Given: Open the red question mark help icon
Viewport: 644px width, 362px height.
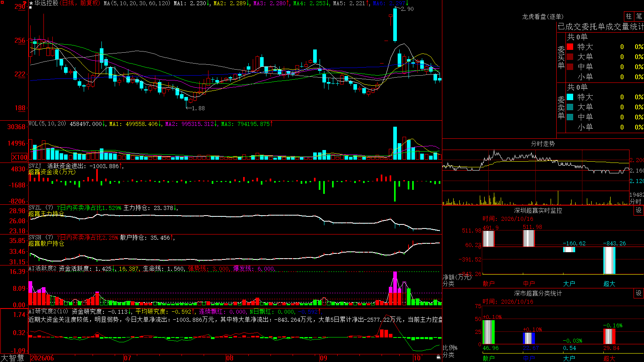Looking at the screenshot, I should 25,3.
